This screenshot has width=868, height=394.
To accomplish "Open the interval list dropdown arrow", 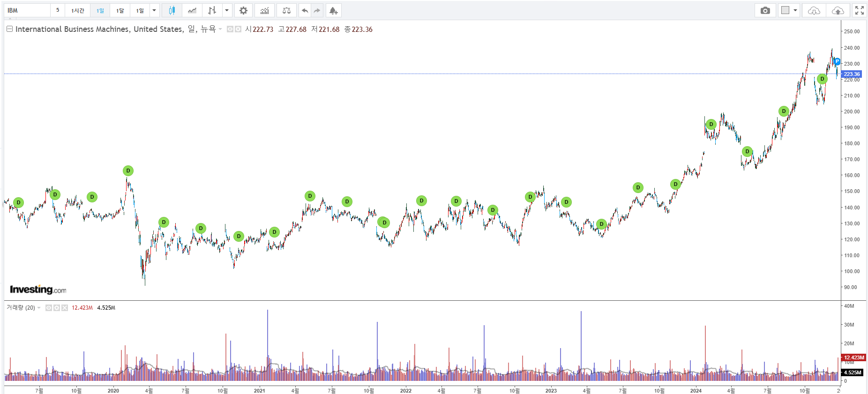I will [154, 10].
